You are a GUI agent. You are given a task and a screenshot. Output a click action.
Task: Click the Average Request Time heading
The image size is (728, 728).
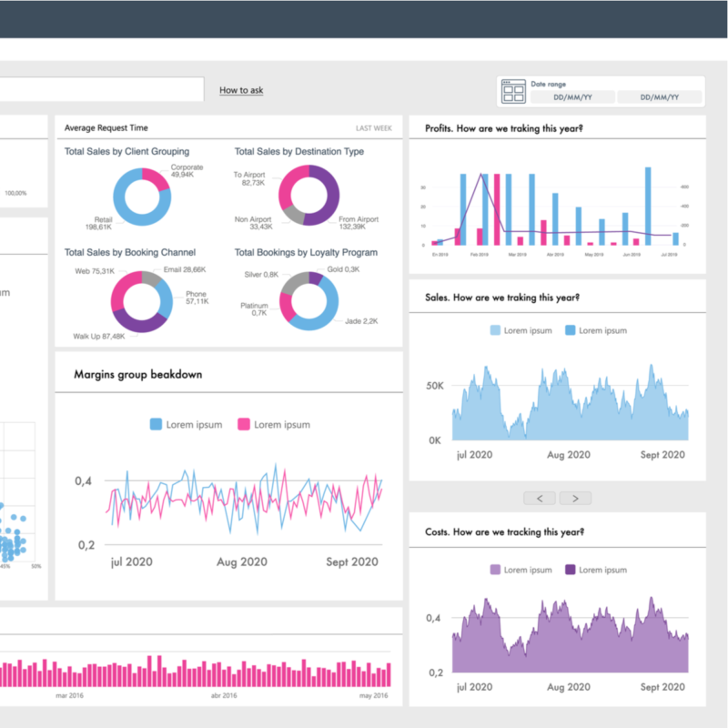106,127
